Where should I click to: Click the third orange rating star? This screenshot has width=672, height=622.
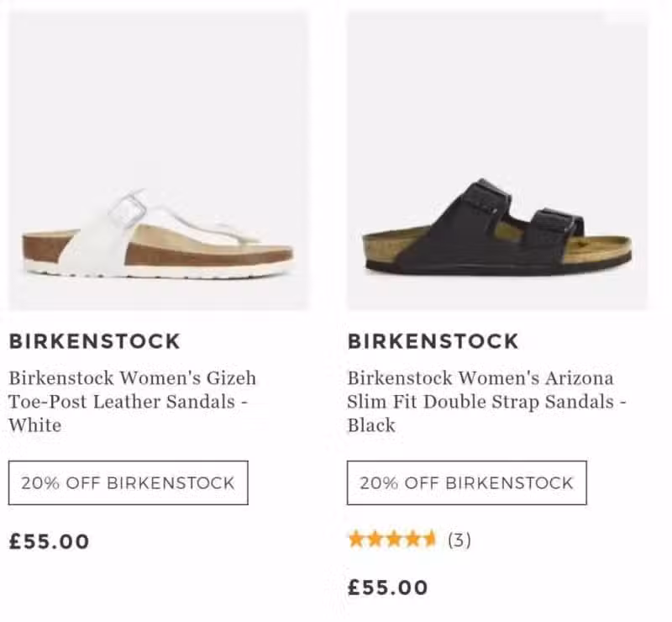[393, 540]
